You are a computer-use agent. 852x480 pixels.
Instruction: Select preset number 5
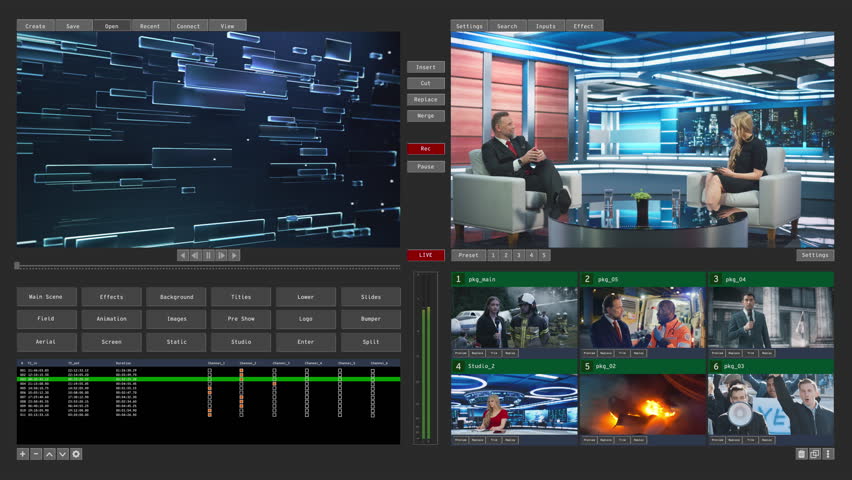[x=544, y=255]
